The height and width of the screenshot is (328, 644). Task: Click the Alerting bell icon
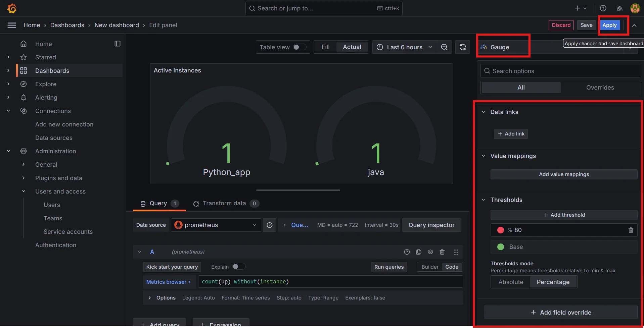[x=24, y=98]
